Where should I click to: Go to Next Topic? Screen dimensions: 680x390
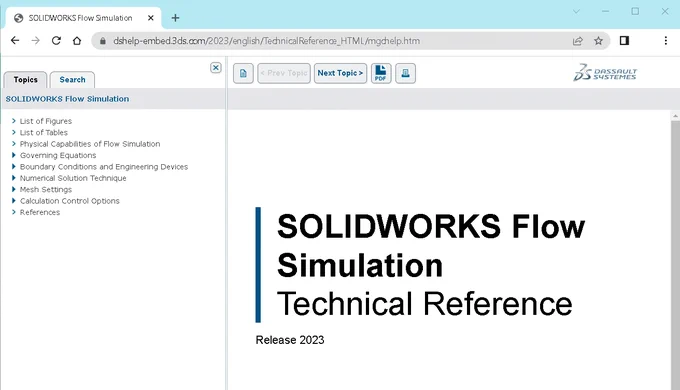pyautogui.click(x=340, y=73)
